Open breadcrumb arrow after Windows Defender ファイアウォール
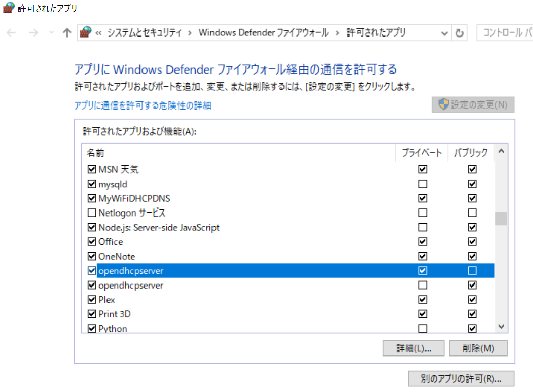The width and height of the screenshot is (533, 392). click(x=338, y=33)
